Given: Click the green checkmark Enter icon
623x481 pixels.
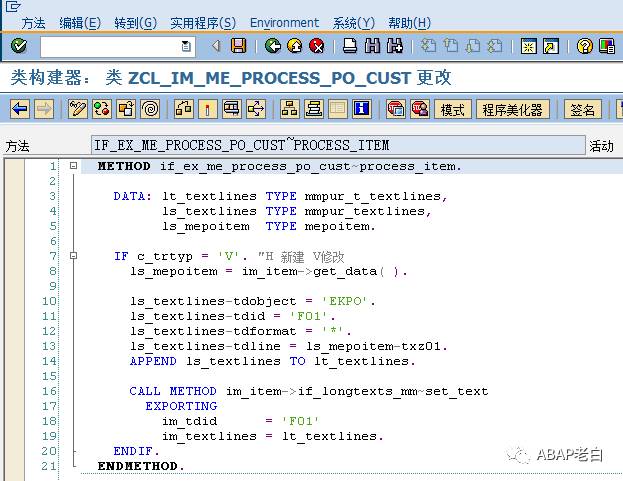Looking at the screenshot, I should 19,46.
